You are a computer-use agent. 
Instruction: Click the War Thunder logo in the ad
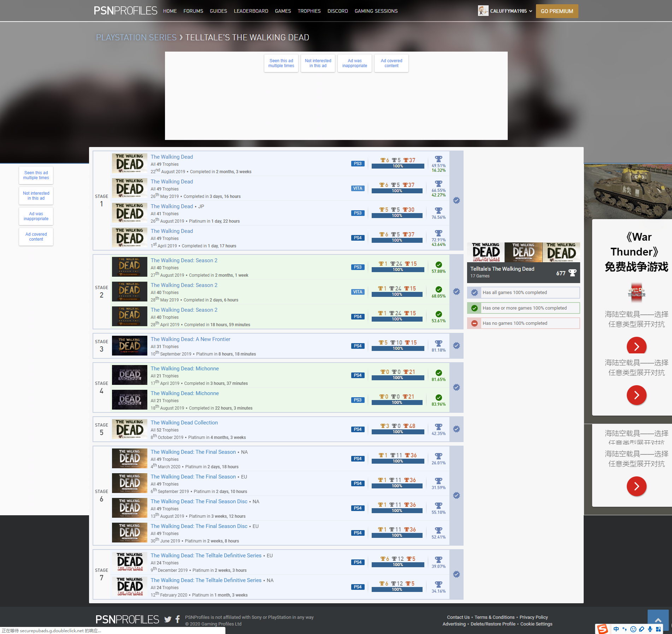pos(637,293)
